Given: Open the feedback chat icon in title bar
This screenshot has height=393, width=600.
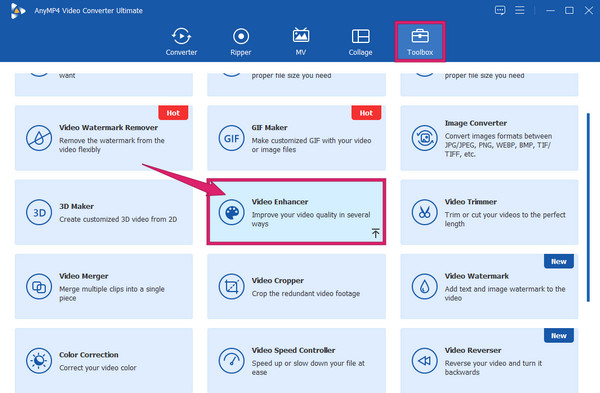Looking at the screenshot, I should click(500, 10).
